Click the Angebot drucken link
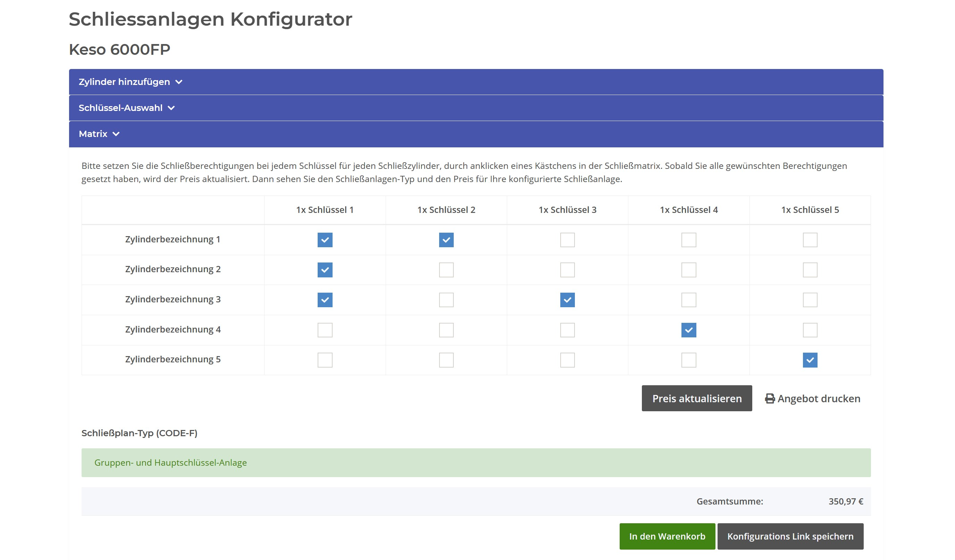Viewport: 955px width, 560px height. (x=819, y=399)
